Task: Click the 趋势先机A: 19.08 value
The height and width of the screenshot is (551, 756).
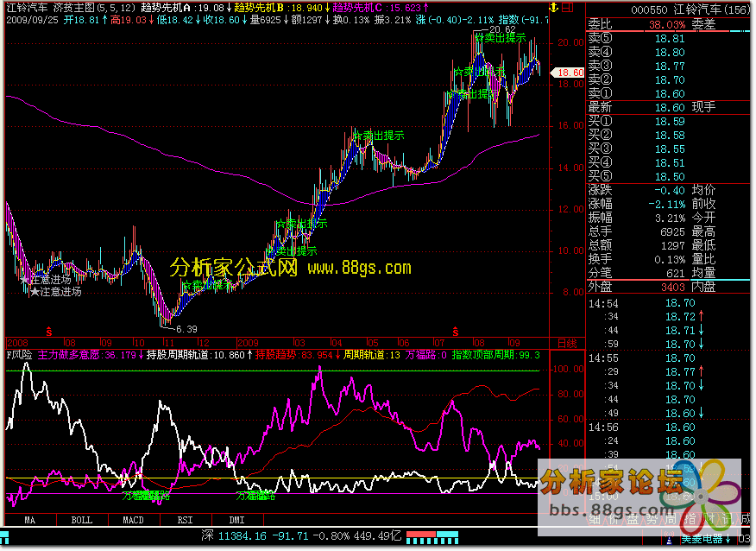Action: tap(186, 8)
